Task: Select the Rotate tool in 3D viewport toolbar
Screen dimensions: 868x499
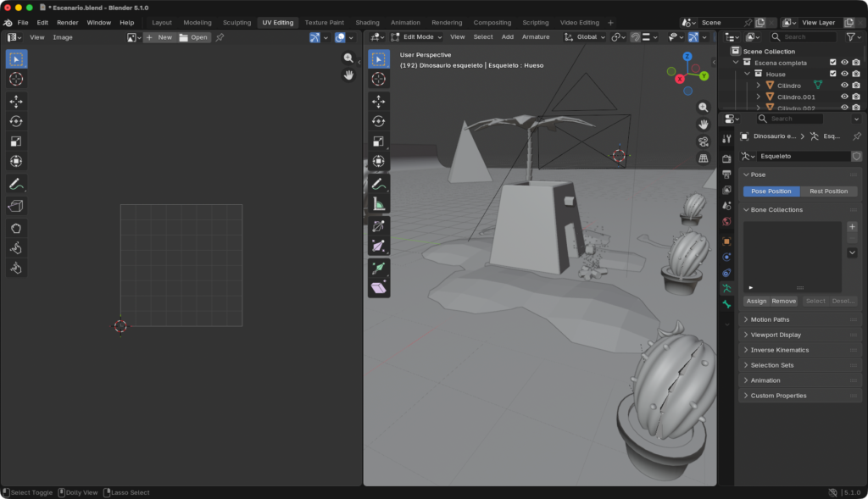Action: 379,121
